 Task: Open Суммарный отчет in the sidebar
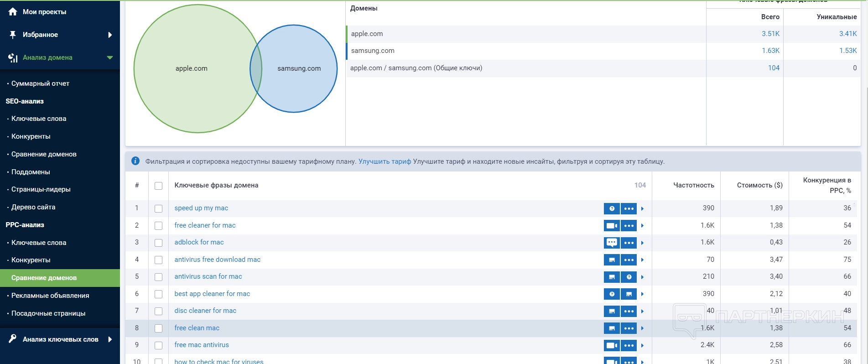tap(40, 83)
